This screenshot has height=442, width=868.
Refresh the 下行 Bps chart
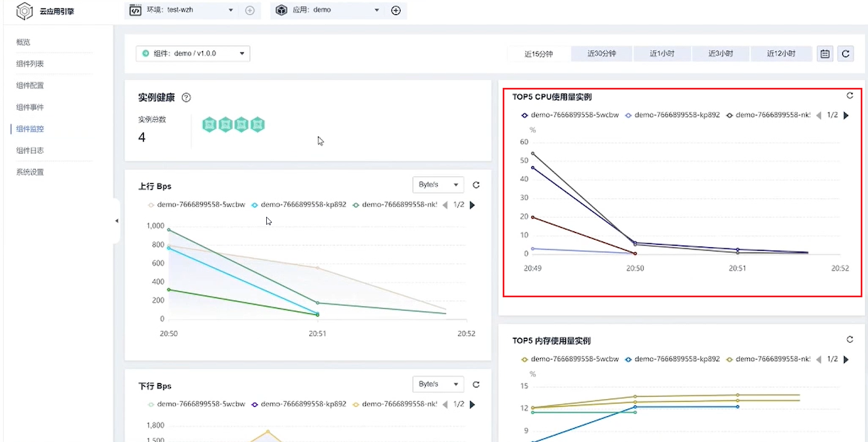point(476,384)
